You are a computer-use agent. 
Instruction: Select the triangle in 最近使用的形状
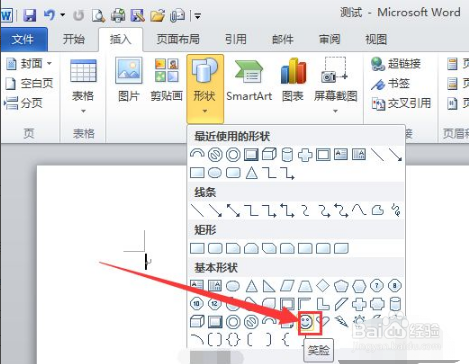coord(251,173)
